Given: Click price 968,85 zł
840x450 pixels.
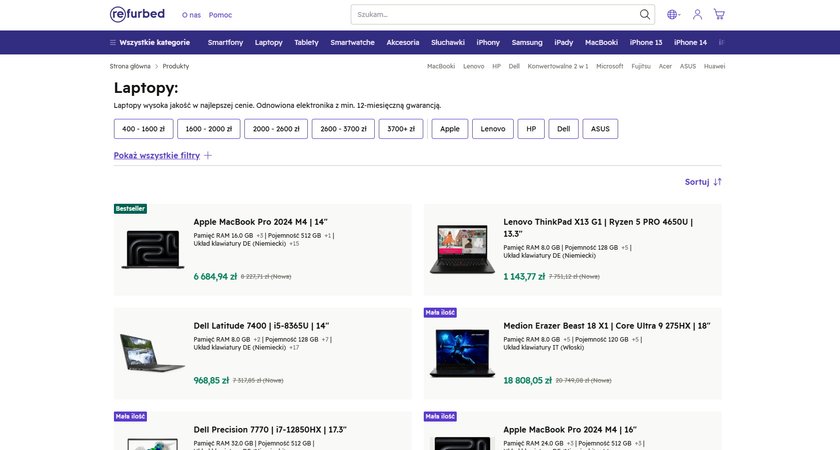Looking at the screenshot, I should tap(211, 380).
